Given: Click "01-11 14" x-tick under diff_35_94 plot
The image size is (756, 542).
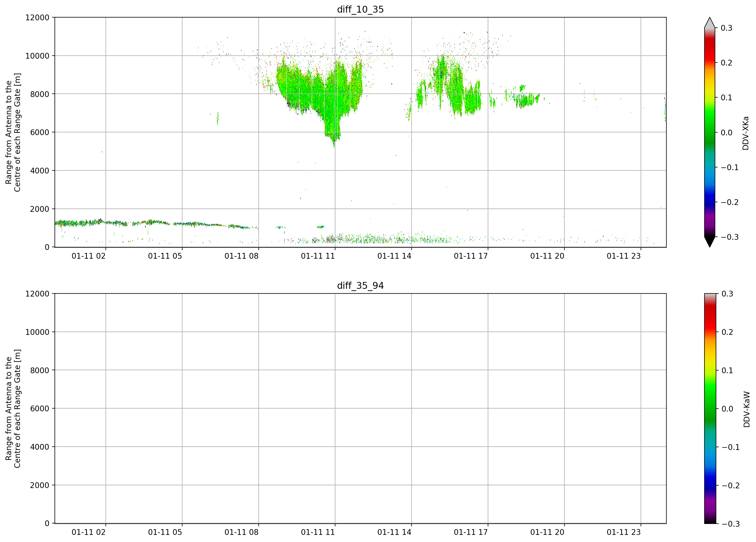Looking at the screenshot, I should [x=394, y=532].
